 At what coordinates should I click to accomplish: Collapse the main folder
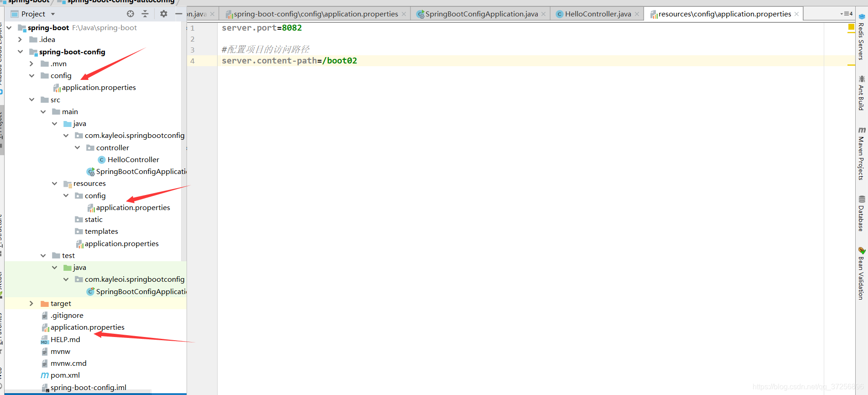[43, 112]
